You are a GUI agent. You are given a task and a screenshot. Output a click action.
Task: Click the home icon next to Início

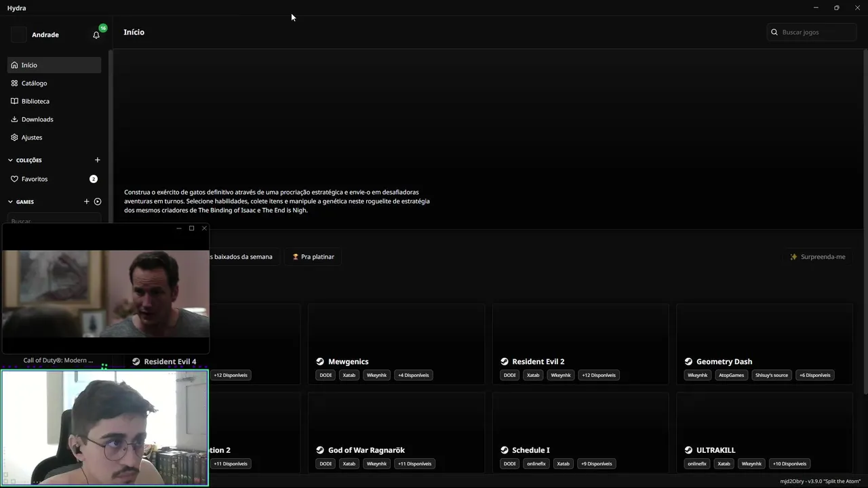click(x=14, y=65)
